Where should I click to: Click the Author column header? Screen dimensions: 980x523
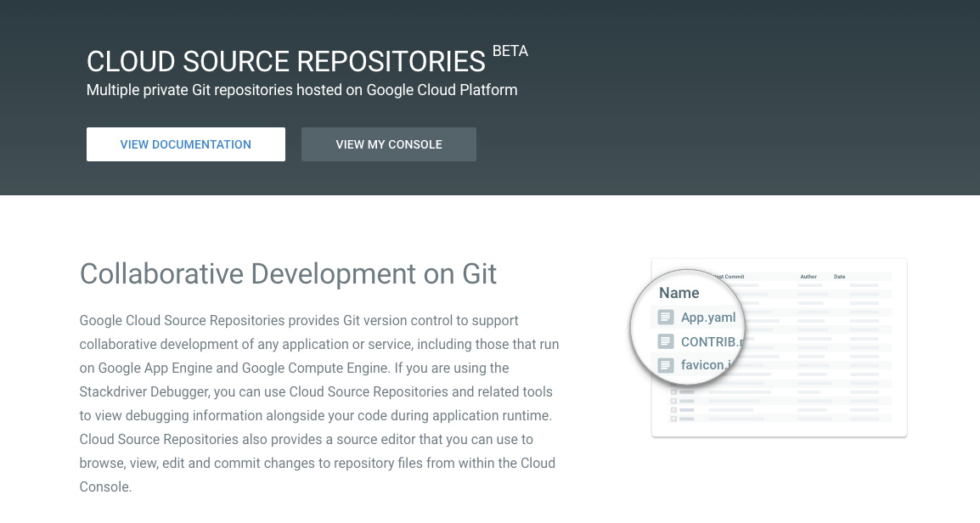[x=808, y=276]
